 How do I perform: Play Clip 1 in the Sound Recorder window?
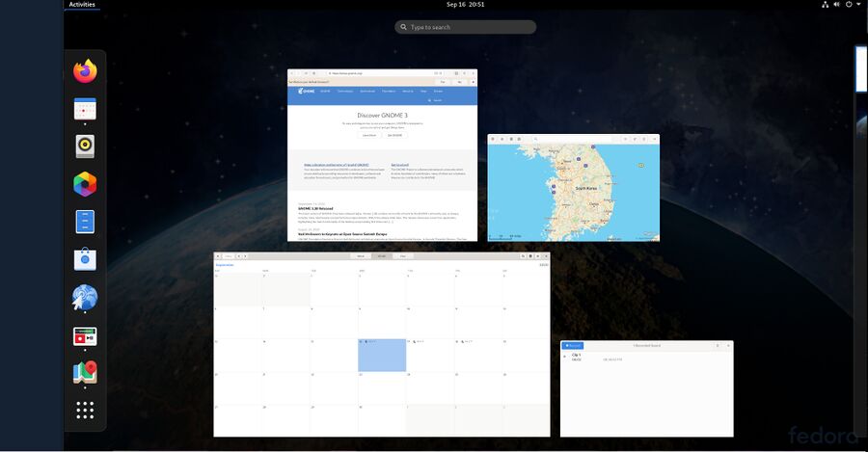coord(565,357)
